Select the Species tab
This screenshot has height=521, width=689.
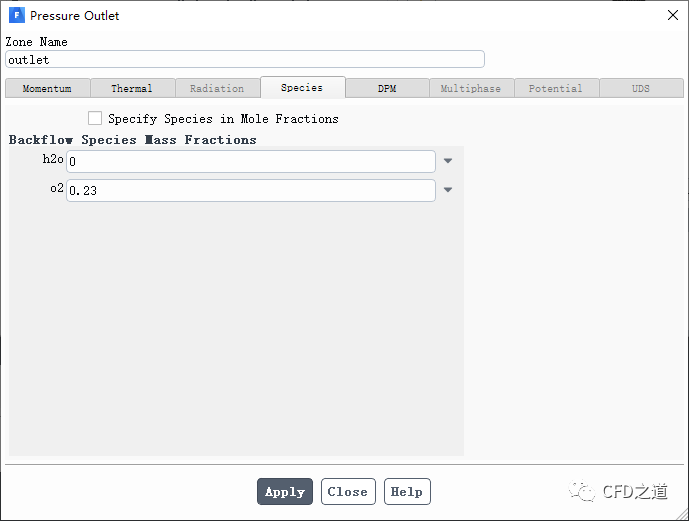(302, 87)
